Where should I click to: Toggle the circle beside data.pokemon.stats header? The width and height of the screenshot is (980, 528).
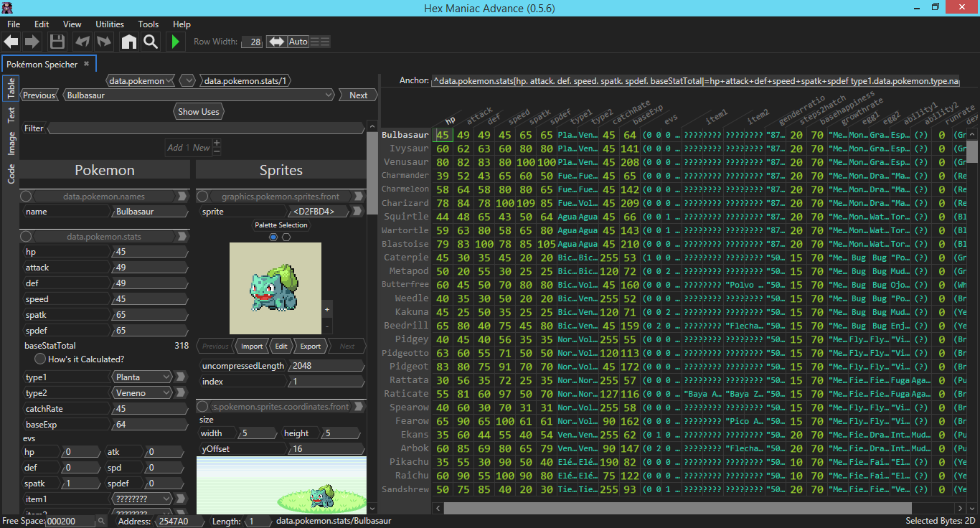26,237
